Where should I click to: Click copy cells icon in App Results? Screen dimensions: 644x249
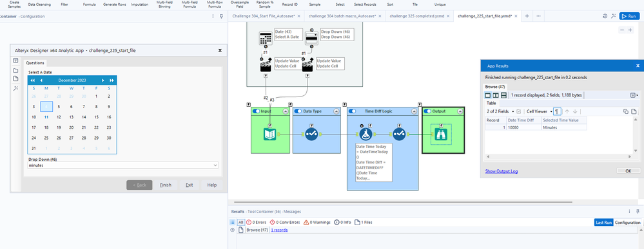(625, 111)
